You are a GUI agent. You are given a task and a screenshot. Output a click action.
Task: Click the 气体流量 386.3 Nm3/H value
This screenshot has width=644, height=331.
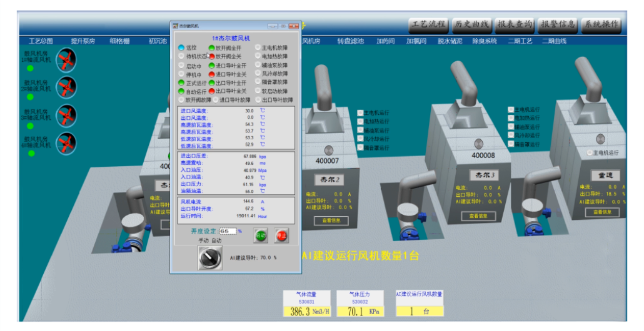coord(307,312)
